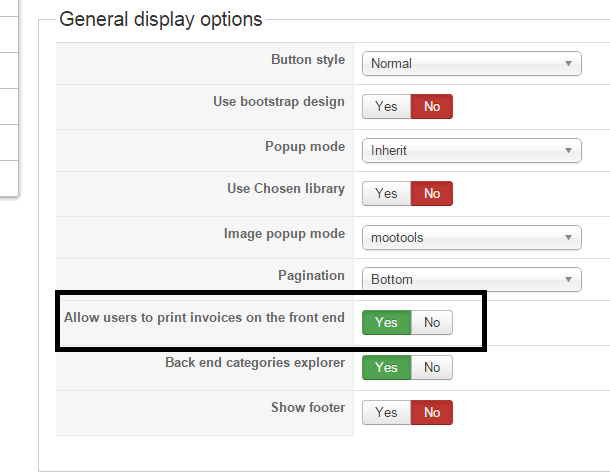Disable printing invoices on front end with No

(432, 322)
